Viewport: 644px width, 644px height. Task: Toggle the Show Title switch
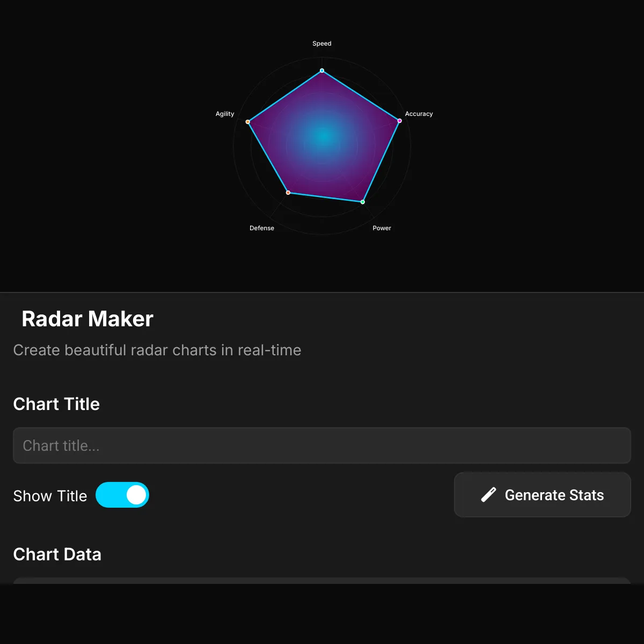[x=122, y=495]
